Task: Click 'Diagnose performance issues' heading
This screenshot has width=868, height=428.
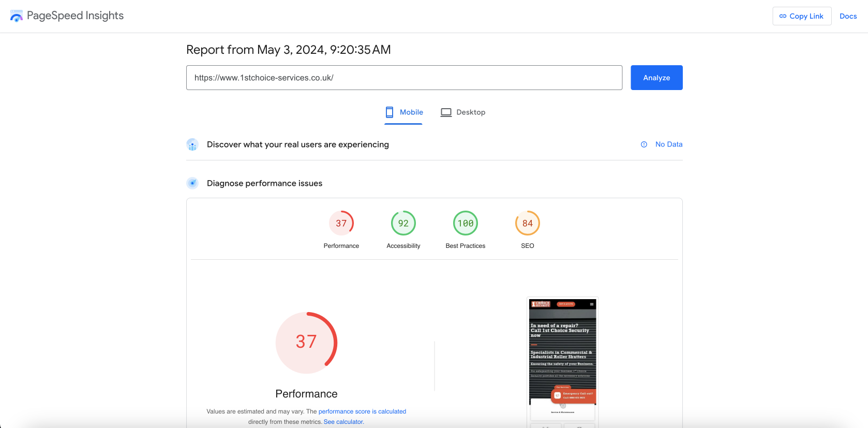Action: 264,183
